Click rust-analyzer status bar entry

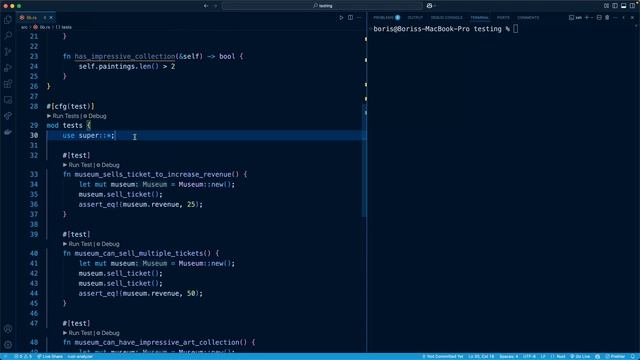[80, 356]
